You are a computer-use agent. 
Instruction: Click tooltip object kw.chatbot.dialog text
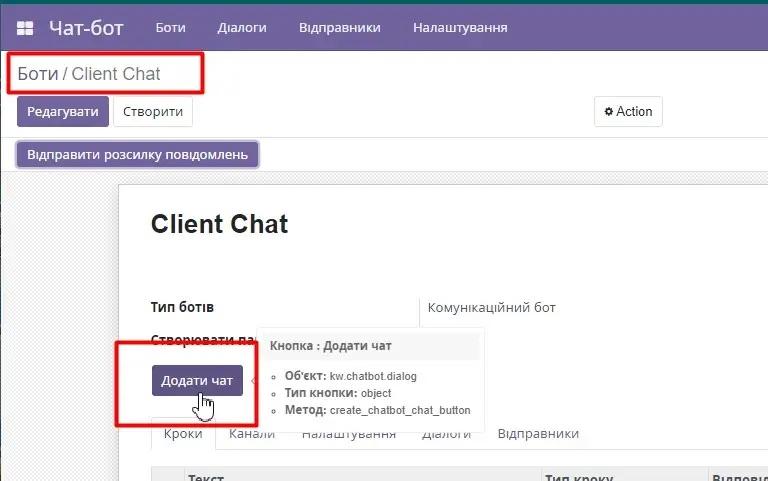[x=373, y=376]
